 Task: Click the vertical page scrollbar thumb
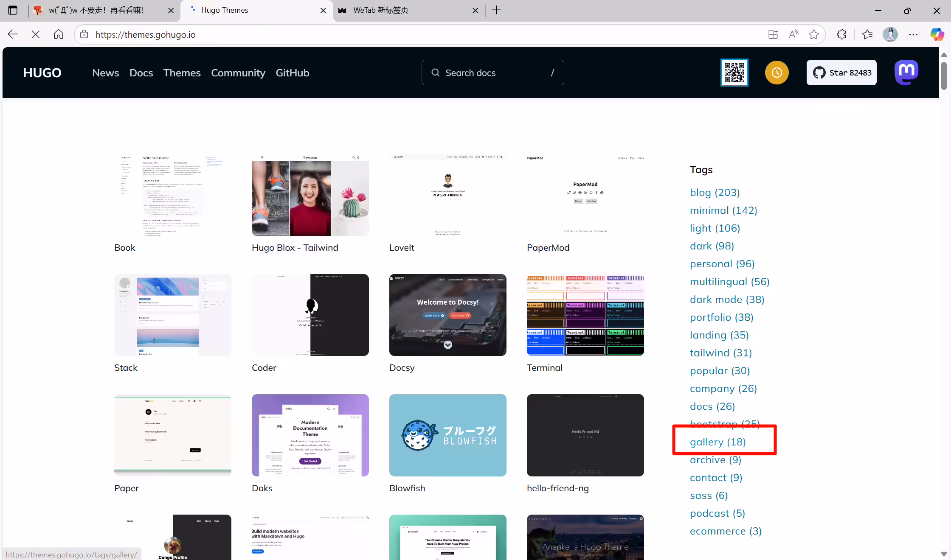(x=944, y=76)
